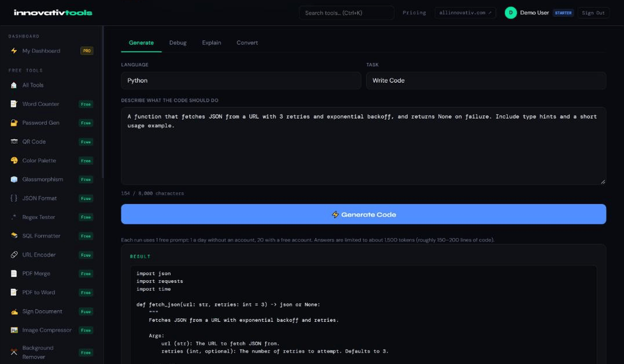Select Image Compressor tool label
Image resolution: width=624 pixels, height=364 pixels.
tap(47, 330)
